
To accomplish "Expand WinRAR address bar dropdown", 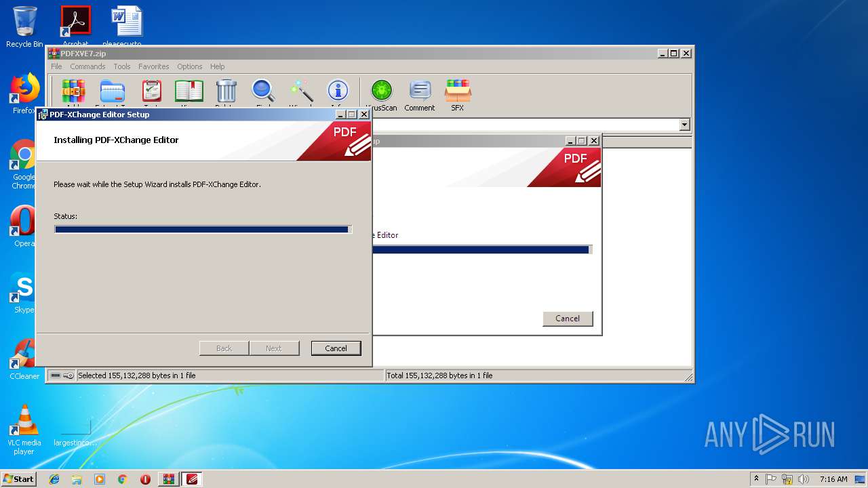I will pyautogui.click(x=684, y=125).
